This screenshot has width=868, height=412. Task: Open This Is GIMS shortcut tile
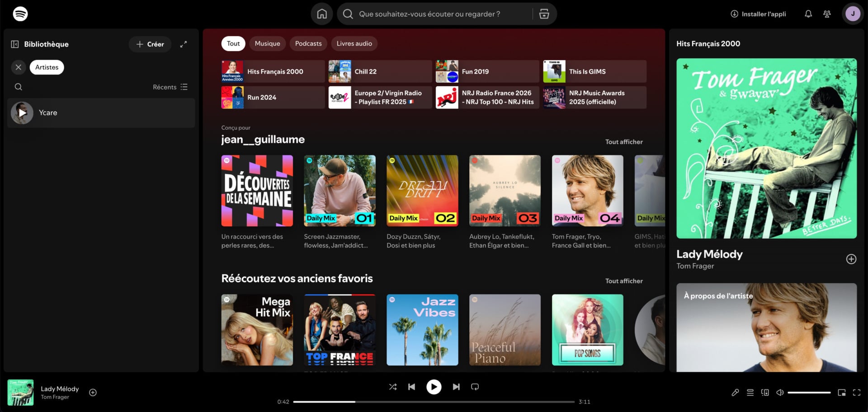[x=594, y=71]
